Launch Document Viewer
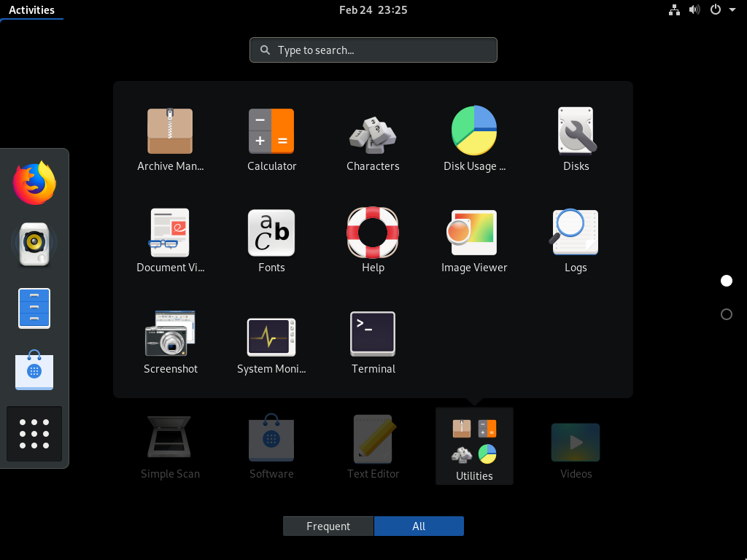 tap(170, 241)
